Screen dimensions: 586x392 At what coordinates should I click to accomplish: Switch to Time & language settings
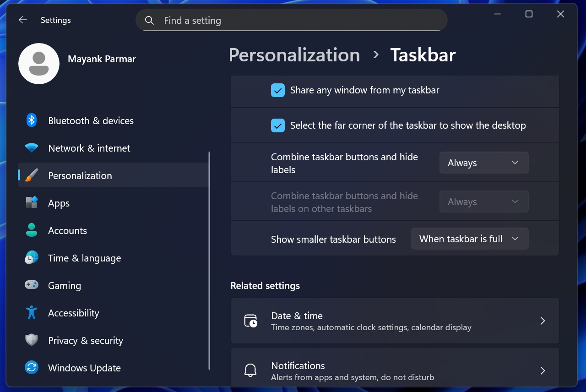pos(84,258)
